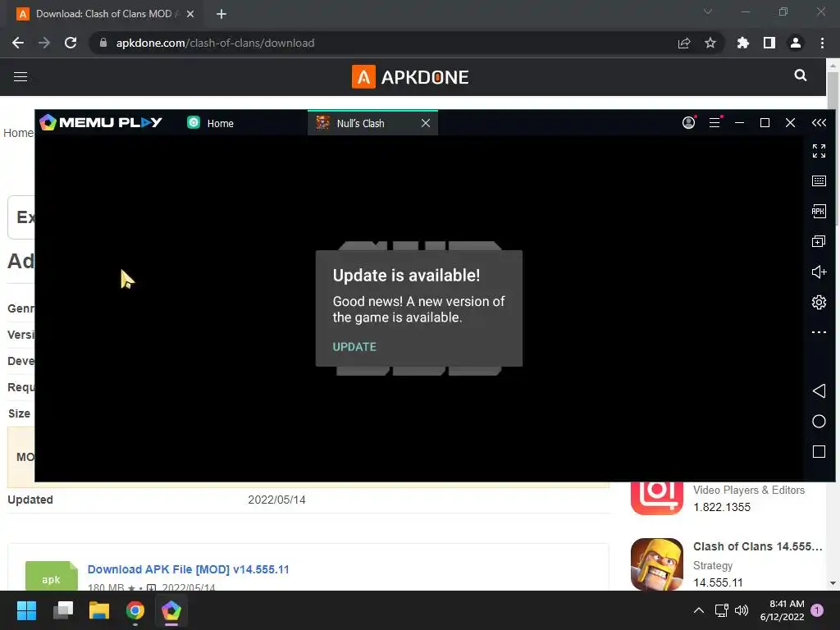Switch to MEmu Home tab
The image size is (840, 630).
tap(211, 123)
